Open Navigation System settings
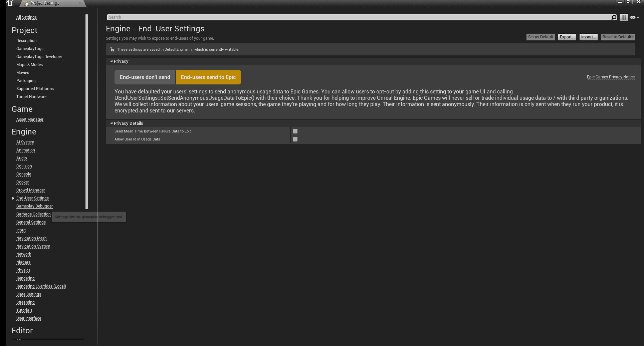644x346 pixels. point(33,246)
